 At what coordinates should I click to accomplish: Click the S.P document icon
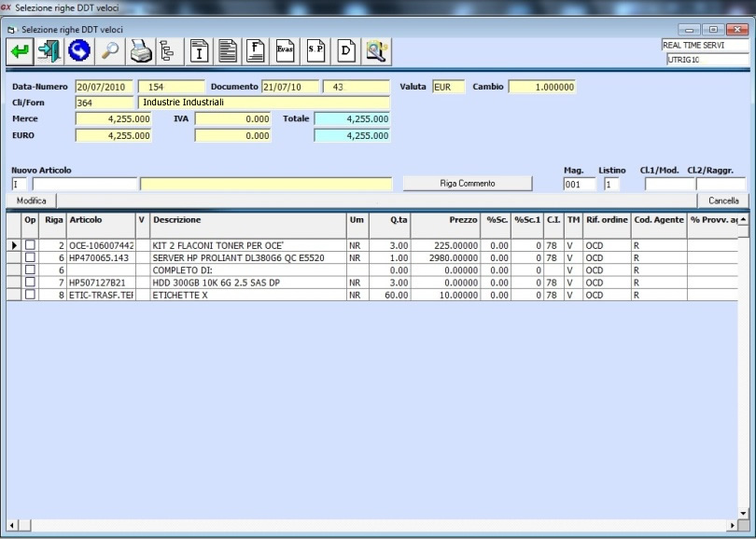point(315,51)
